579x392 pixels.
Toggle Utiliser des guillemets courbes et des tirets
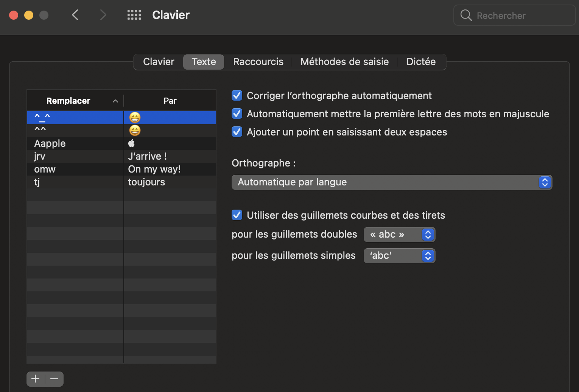click(x=237, y=215)
